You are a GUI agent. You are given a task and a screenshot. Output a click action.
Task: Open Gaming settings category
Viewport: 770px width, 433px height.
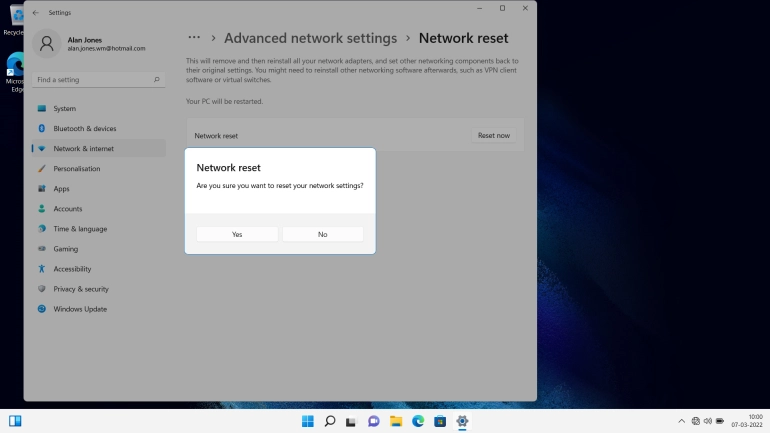click(x=98, y=249)
